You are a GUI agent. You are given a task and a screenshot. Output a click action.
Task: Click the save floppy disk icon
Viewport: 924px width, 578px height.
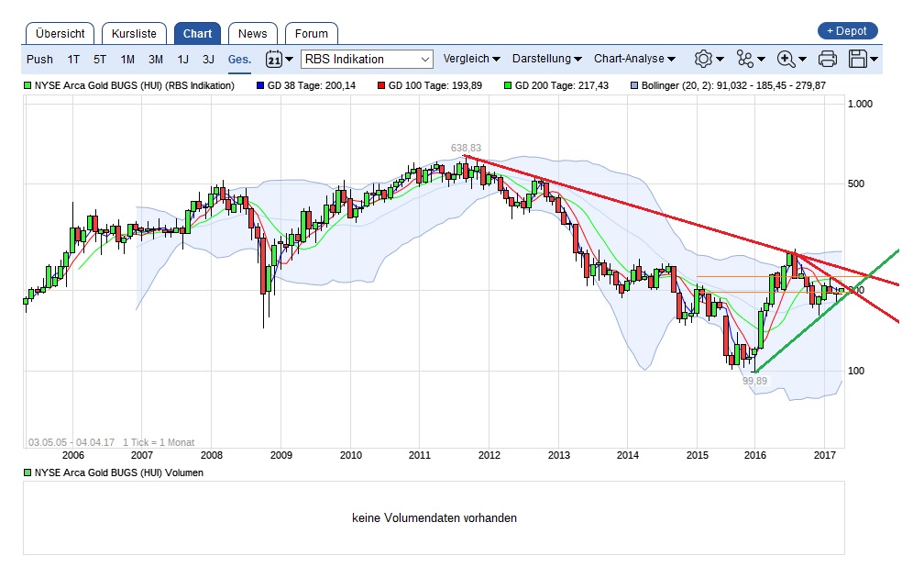(859, 60)
